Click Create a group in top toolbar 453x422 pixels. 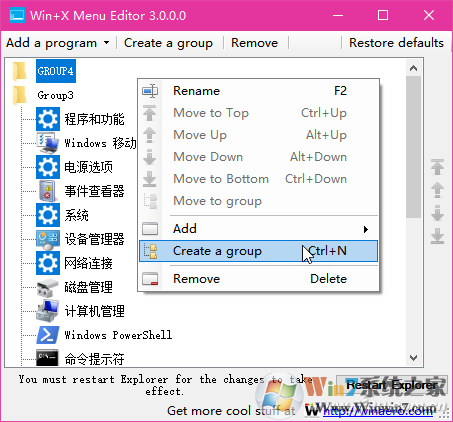coord(168,43)
